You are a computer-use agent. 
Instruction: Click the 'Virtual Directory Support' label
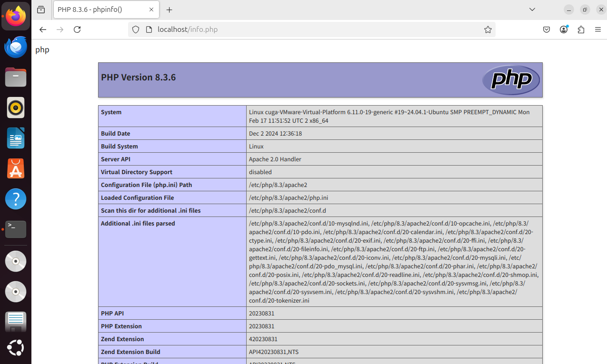coord(136,172)
